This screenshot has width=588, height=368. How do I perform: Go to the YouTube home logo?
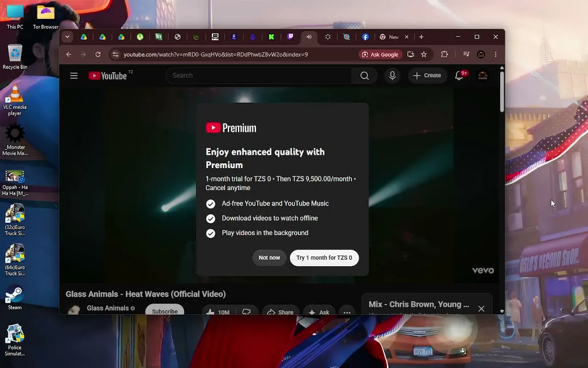click(x=108, y=76)
